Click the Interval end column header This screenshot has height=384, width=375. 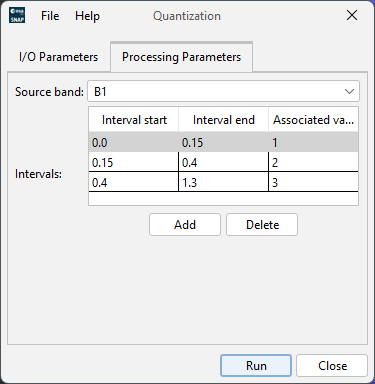tap(224, 120)
